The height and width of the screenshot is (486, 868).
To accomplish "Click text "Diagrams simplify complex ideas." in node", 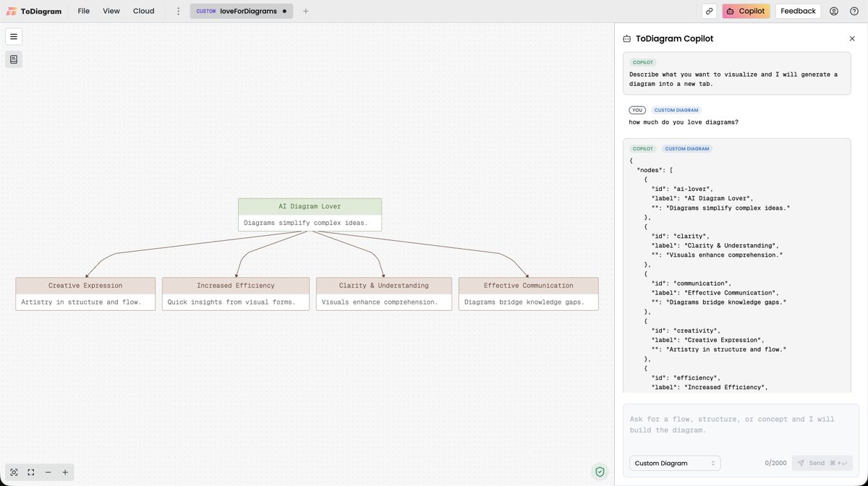I will [x=306, y=223].
